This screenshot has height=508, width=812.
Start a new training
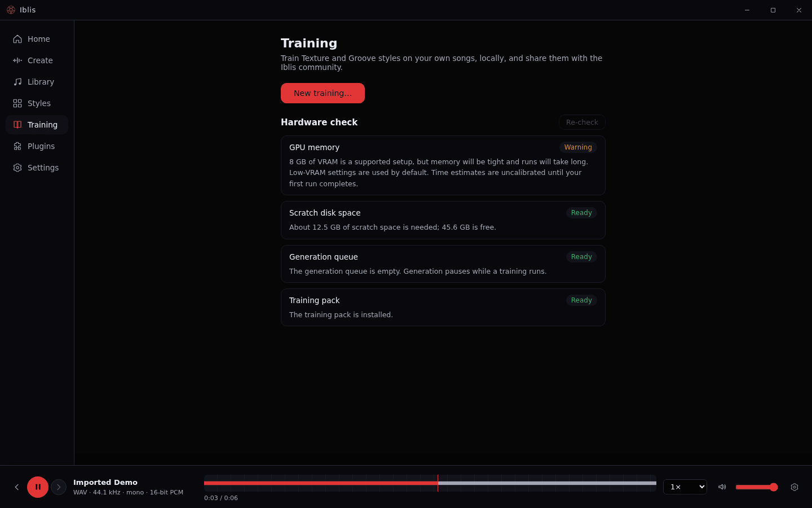(323, 93)
